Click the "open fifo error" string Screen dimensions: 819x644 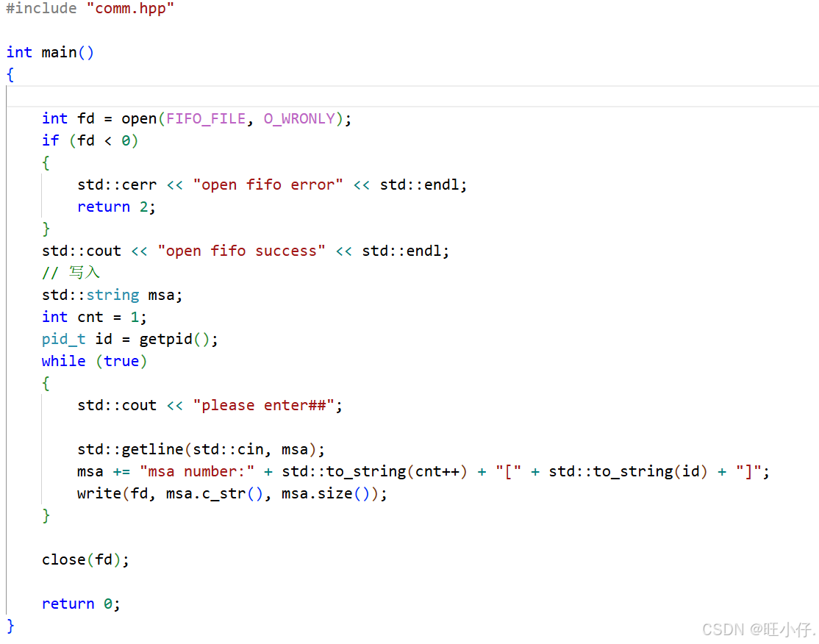click(268, 185)
